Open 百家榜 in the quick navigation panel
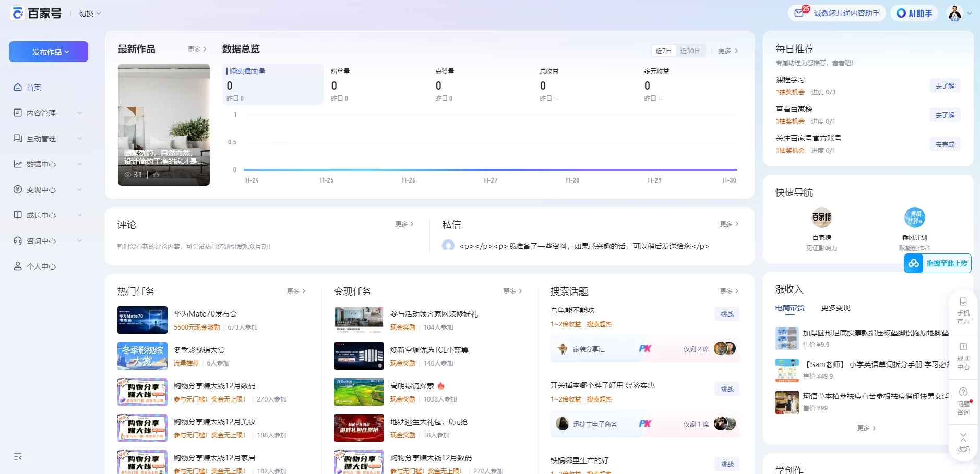This screenshot has width=980, height=474. (821, 217)
